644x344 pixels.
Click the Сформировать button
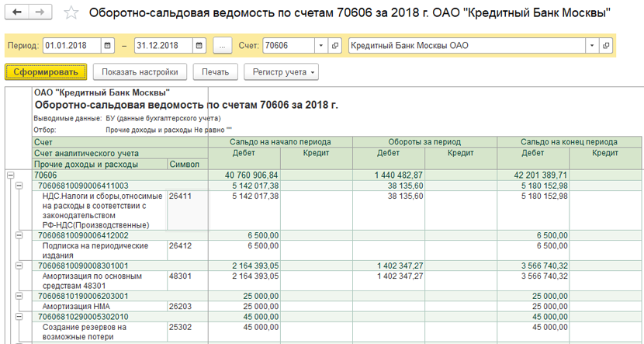(x=46, y=72)
